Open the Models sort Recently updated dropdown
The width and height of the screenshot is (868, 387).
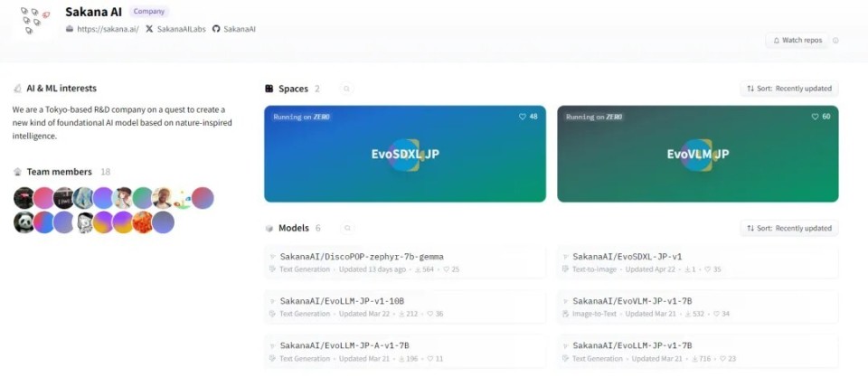[x=789, y=228]
